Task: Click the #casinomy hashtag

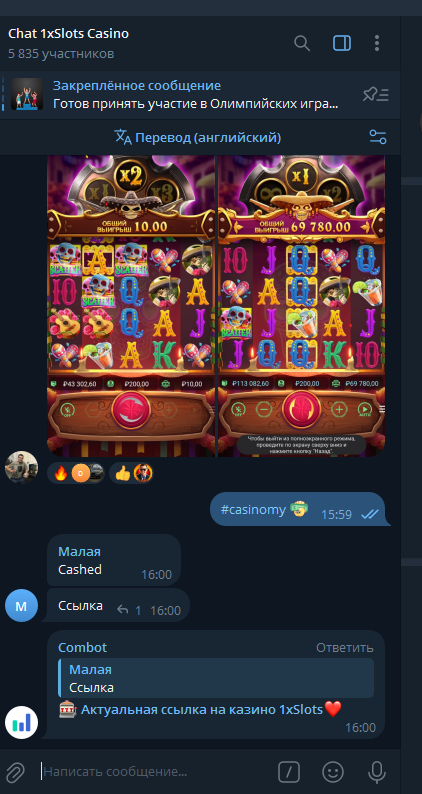Action: (x=253, y=509)
